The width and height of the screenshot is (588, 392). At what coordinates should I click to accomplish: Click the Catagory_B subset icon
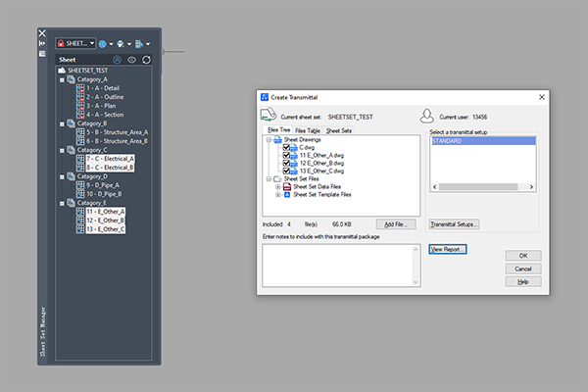[x=71, y=123]
